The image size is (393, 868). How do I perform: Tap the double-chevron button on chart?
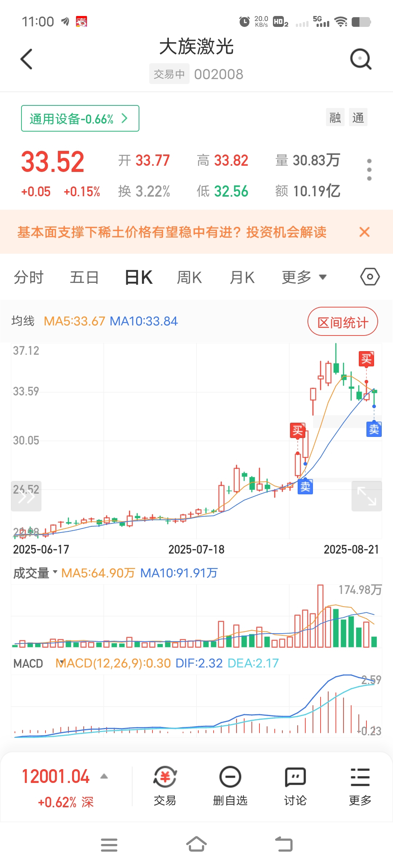tap(26, 496)
